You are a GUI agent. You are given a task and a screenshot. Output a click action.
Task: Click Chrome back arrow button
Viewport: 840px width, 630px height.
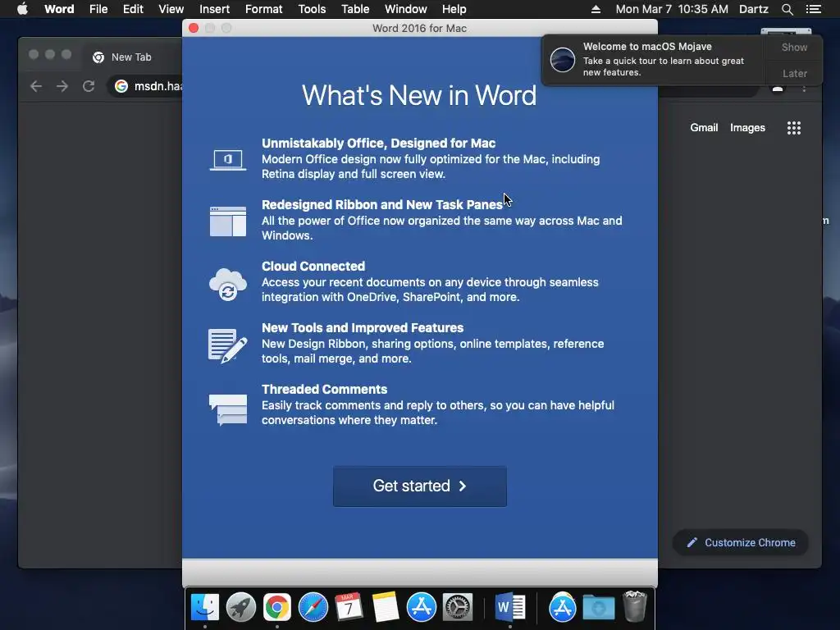(x=36, y=86)
